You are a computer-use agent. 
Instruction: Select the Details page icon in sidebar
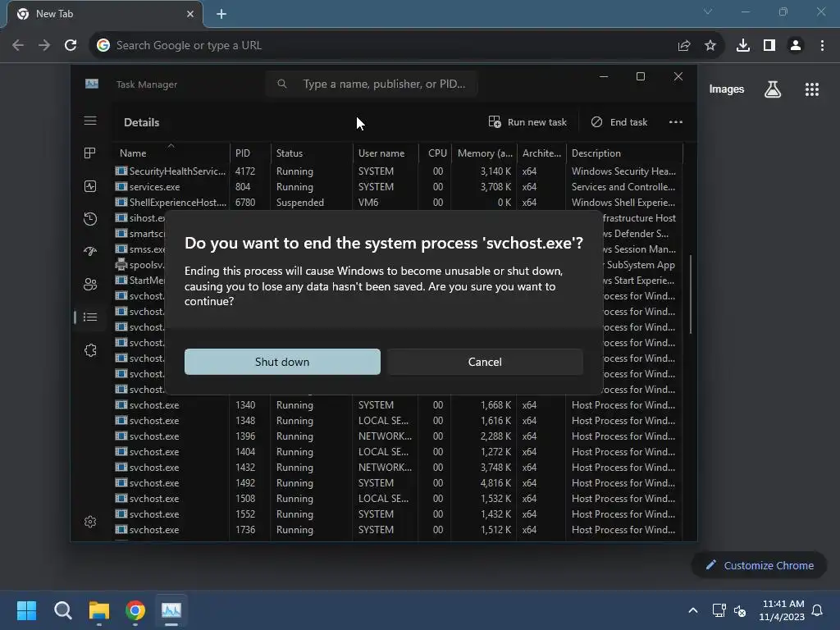90,317
